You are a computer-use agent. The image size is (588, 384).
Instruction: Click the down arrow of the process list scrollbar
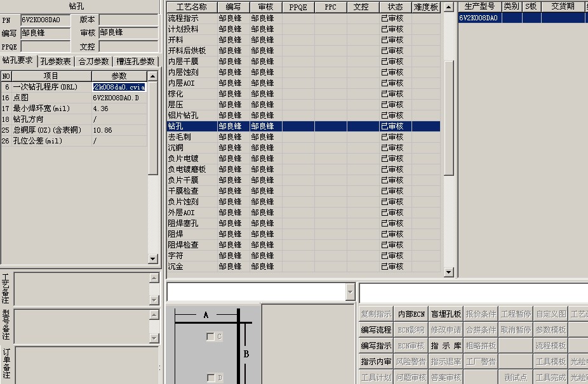click(x=448, y=272)
